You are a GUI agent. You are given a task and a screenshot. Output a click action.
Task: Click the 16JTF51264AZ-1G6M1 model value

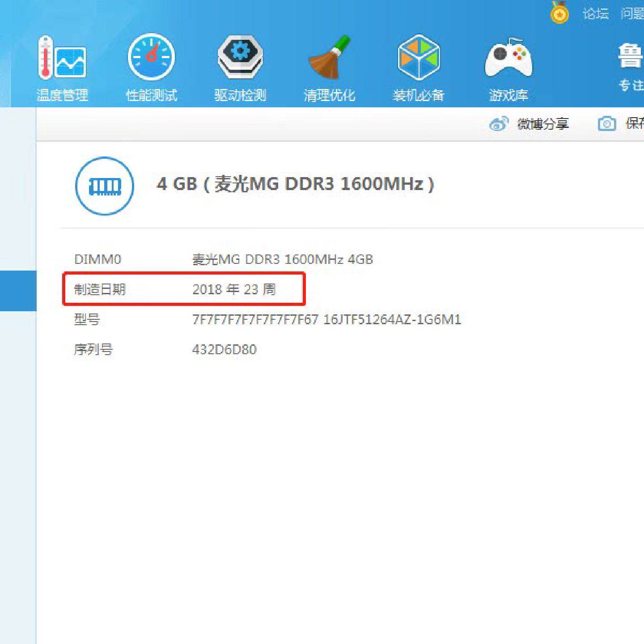tap(392, 319)
